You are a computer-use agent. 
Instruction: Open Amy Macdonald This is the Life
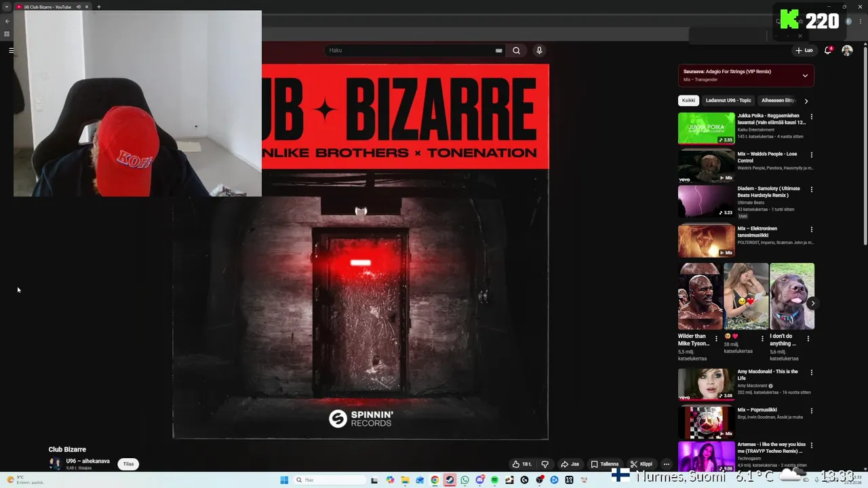click(707, 384)
